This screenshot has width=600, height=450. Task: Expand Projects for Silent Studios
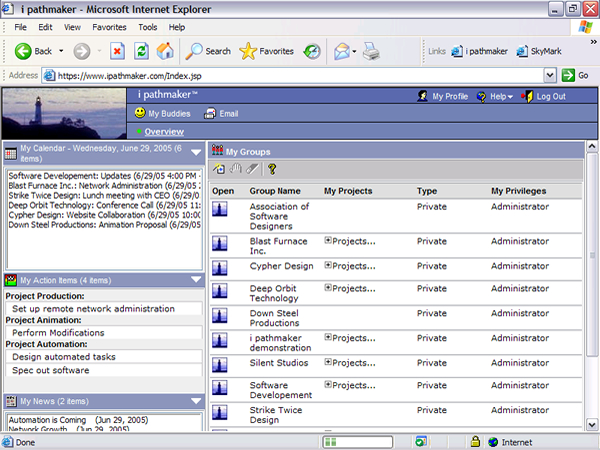[328, 362]
